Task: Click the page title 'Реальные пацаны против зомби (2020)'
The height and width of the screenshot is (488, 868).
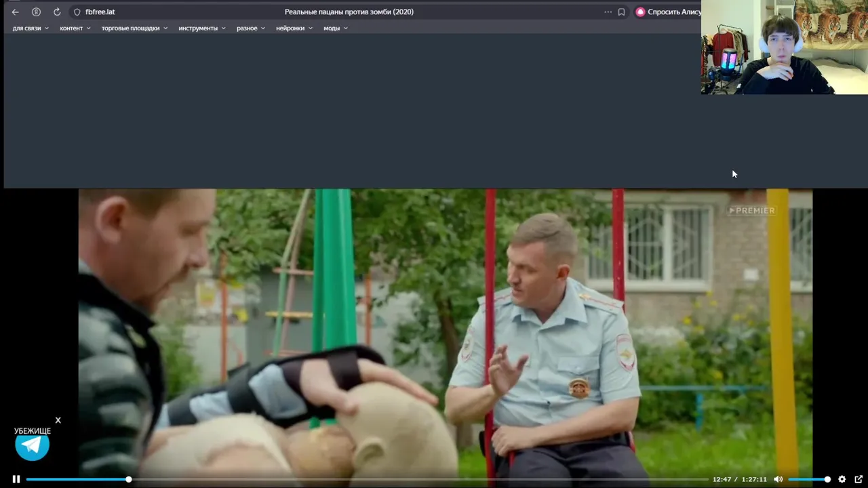Action: click(x=349, y=12)
